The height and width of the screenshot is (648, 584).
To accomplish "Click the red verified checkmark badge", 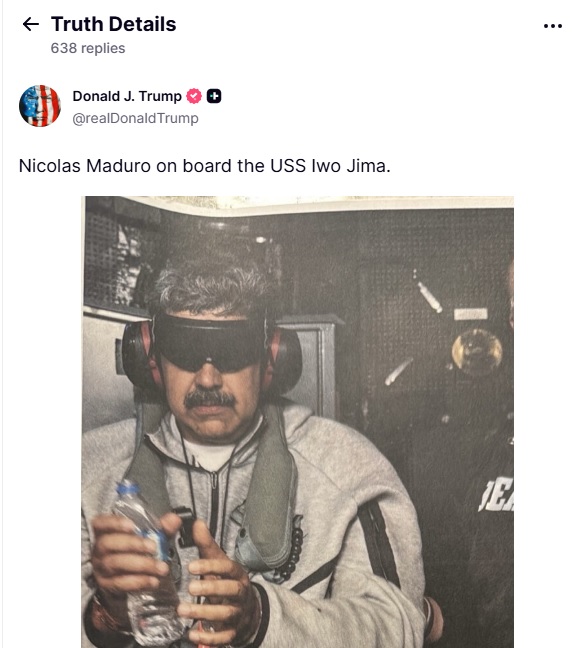I will pyautogui.click(x=194, y=96).
